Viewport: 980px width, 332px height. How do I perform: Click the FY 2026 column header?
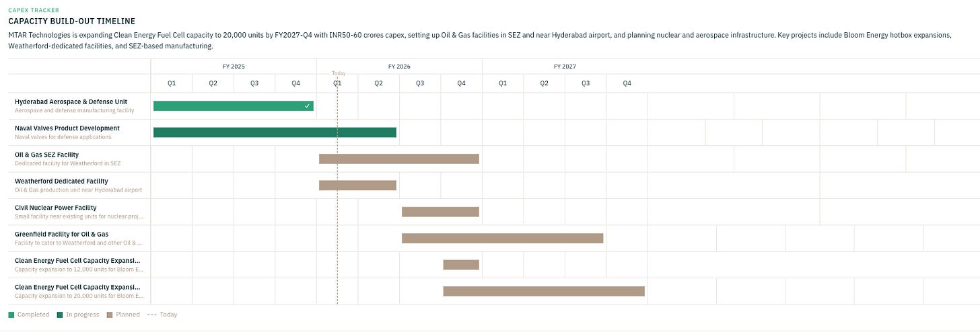(x=399, y=67)
